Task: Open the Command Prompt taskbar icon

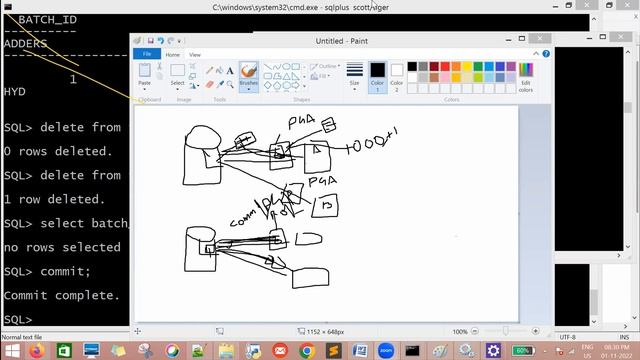Action: pyautogui.click(x=412, y=351)
